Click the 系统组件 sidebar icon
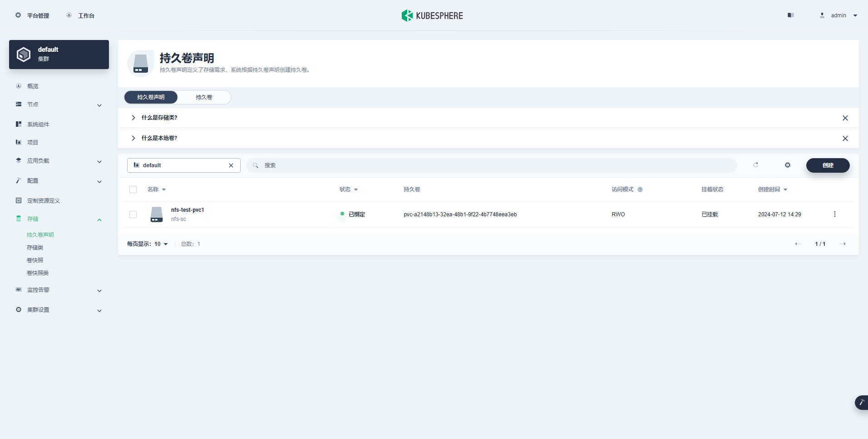This screenshot has height=439, width=868. [19, 124]
